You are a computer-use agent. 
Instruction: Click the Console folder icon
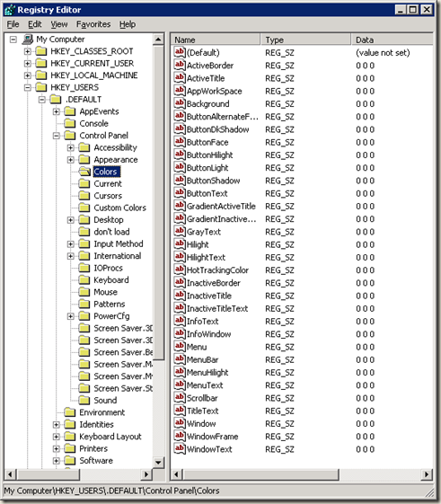pos(70,123)
